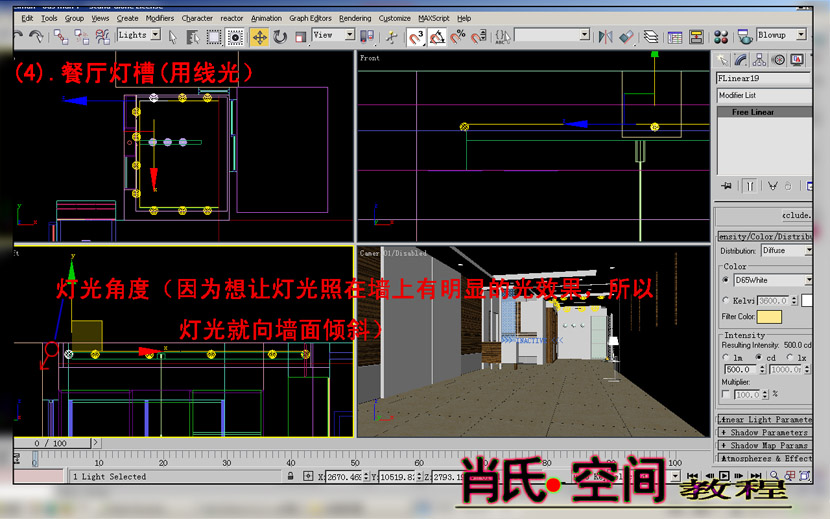Activate the Select Object arrow tool
This screenshot has height=519, width=830.
pyautogui.click(x=173, y=37)
